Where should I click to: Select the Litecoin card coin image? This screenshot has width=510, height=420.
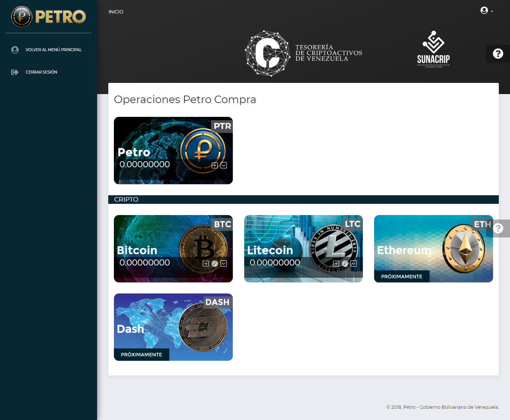pyautogui.click(x=333, y=249)
